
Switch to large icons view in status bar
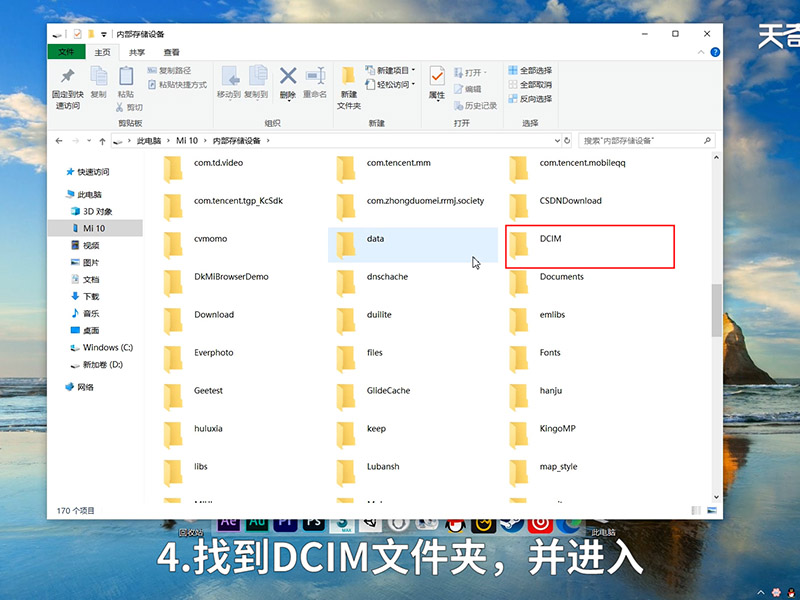[712, 510]
